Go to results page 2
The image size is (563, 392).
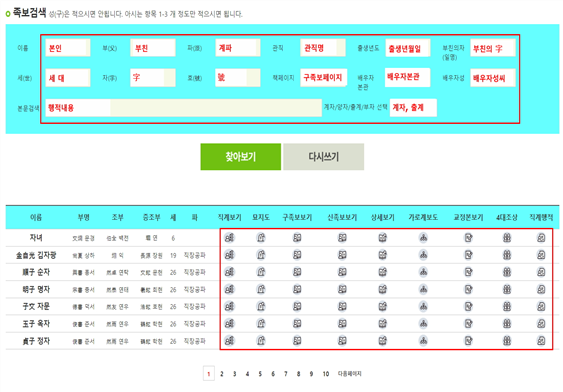222,374
